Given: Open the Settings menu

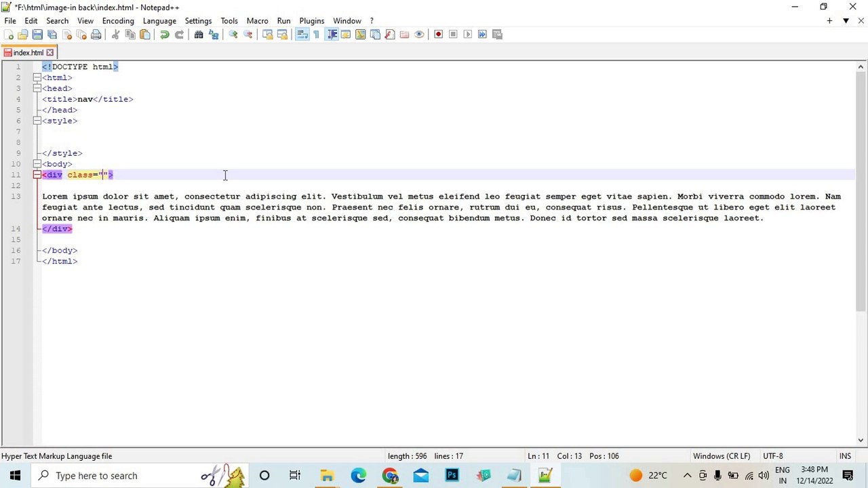Looking at the screenshot, I should click(x=198, y=21).
